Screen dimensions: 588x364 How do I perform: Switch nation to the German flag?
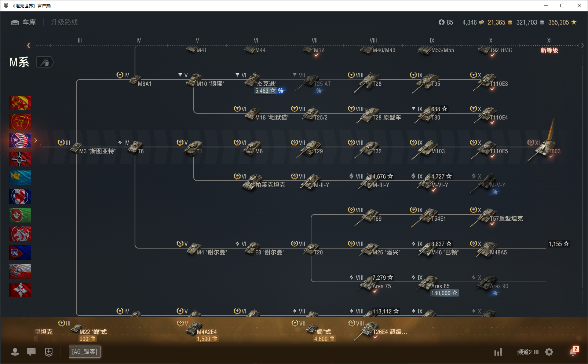[20, 159]
